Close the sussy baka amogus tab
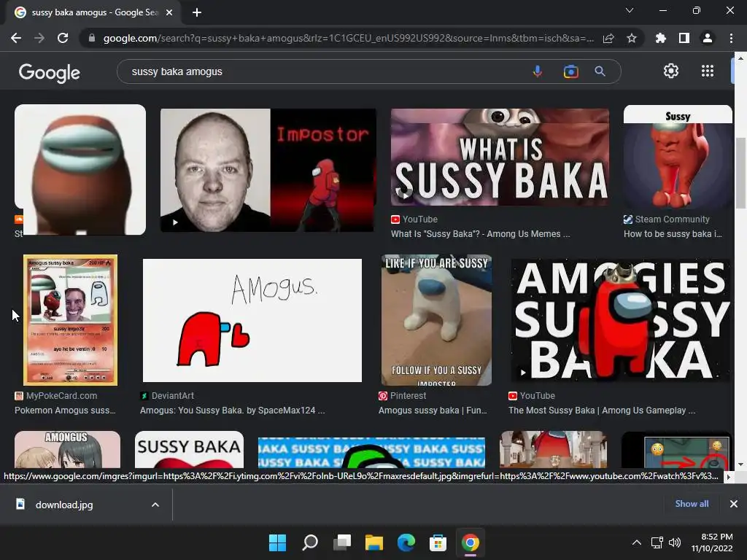 (169, 12)
